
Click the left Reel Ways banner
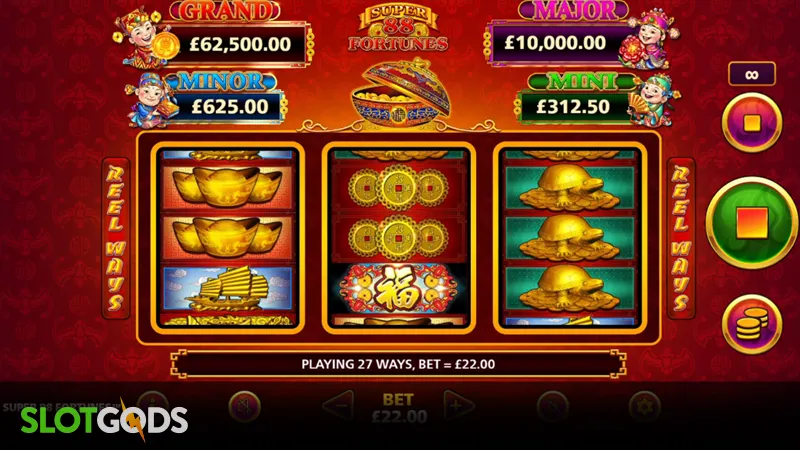tap(115, 238)
